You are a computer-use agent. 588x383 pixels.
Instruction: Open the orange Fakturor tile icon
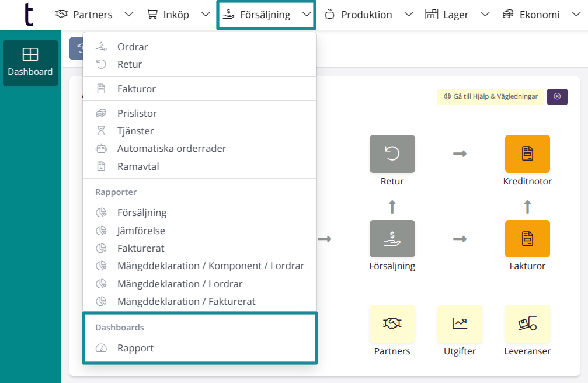coord(527,238)
